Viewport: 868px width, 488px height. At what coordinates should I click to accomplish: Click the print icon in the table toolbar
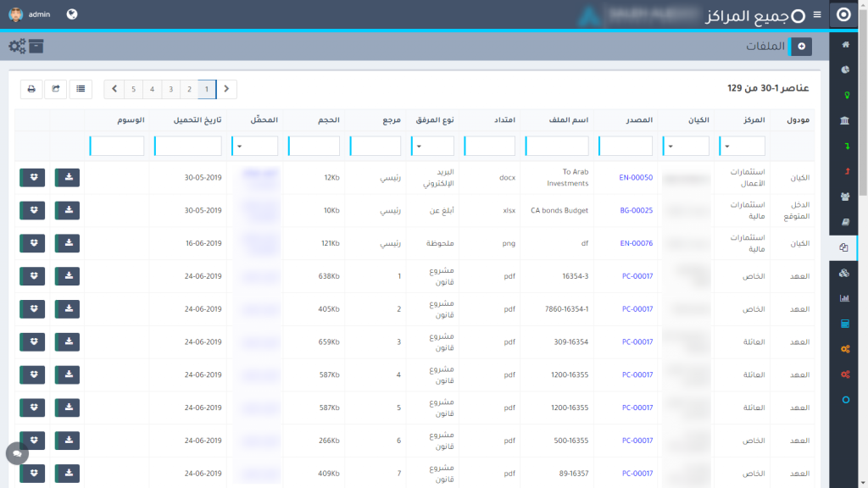point(31,88)
